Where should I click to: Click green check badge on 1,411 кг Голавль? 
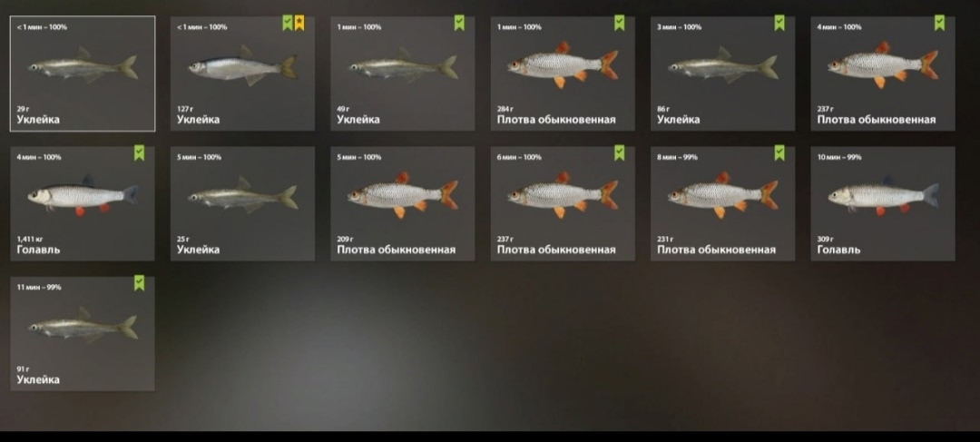[140, 153]
